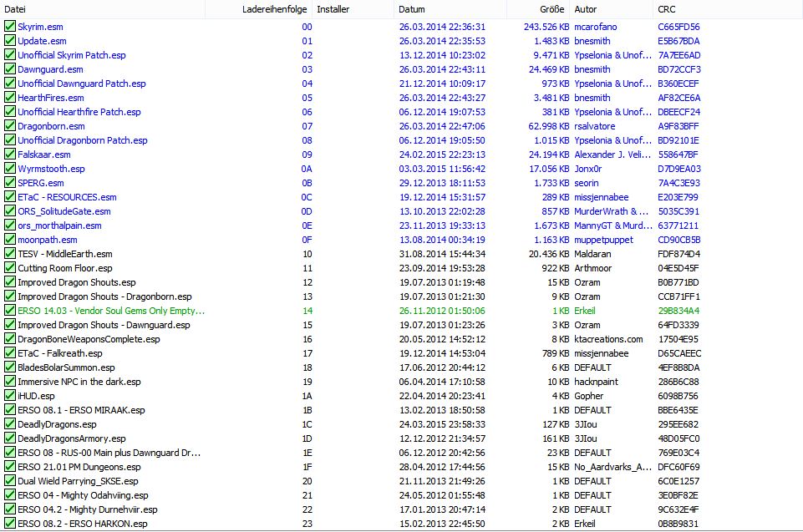Toggle the iHUD.esp checkbox

pyautogui.click(x=10, y=396)
